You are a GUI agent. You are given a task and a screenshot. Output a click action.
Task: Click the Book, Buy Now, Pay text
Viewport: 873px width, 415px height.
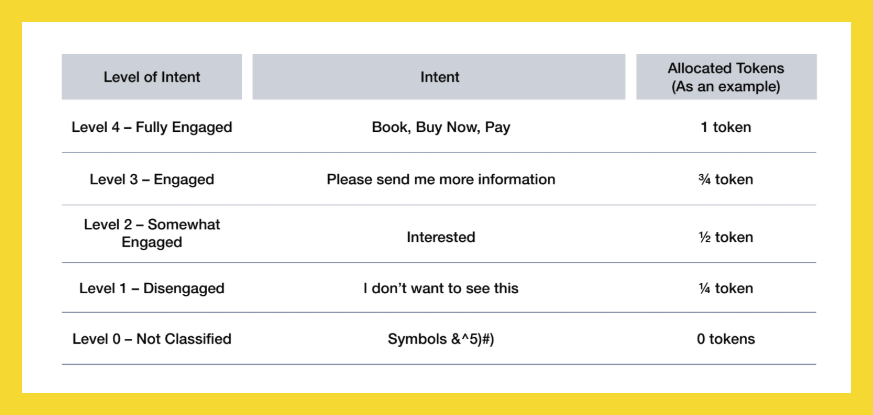tap(440, 128)
